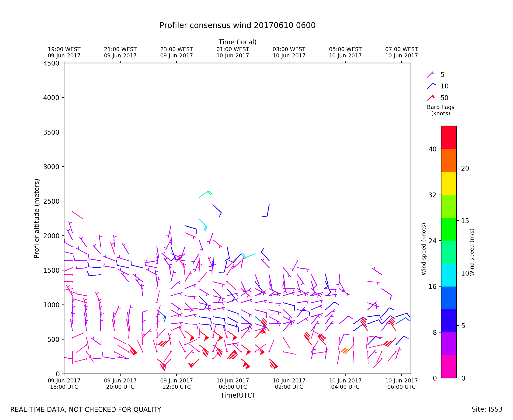Click the 4500 altitude tick label
The width and height of the screenshot is (513, 420).
tap(51, 63)
